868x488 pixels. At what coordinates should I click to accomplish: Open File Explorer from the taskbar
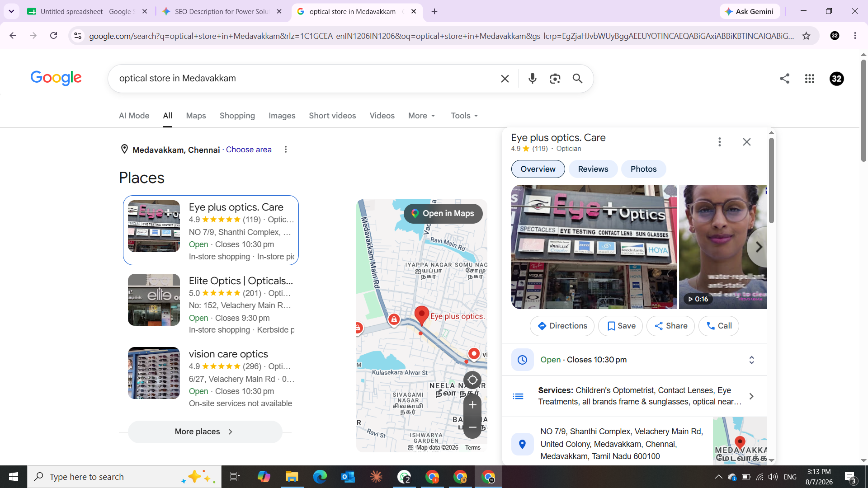[x=292, y=477]
